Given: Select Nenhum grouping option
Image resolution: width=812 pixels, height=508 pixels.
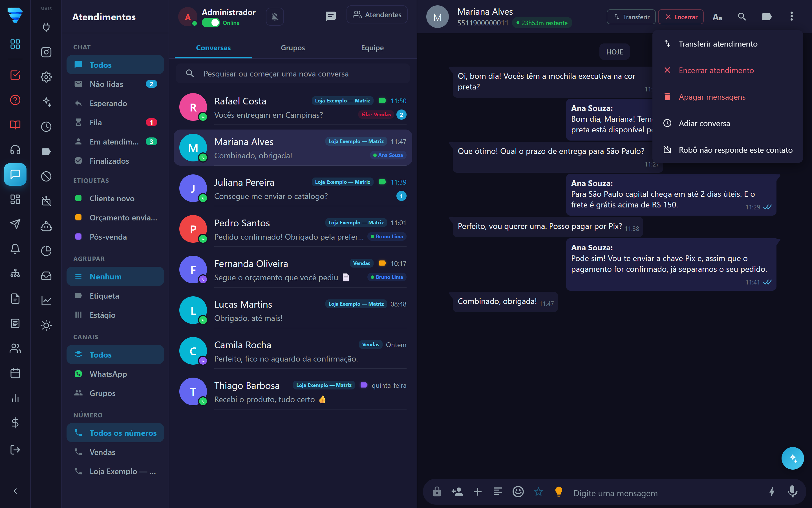Looking at the screenshot, I should click(115, 277).
